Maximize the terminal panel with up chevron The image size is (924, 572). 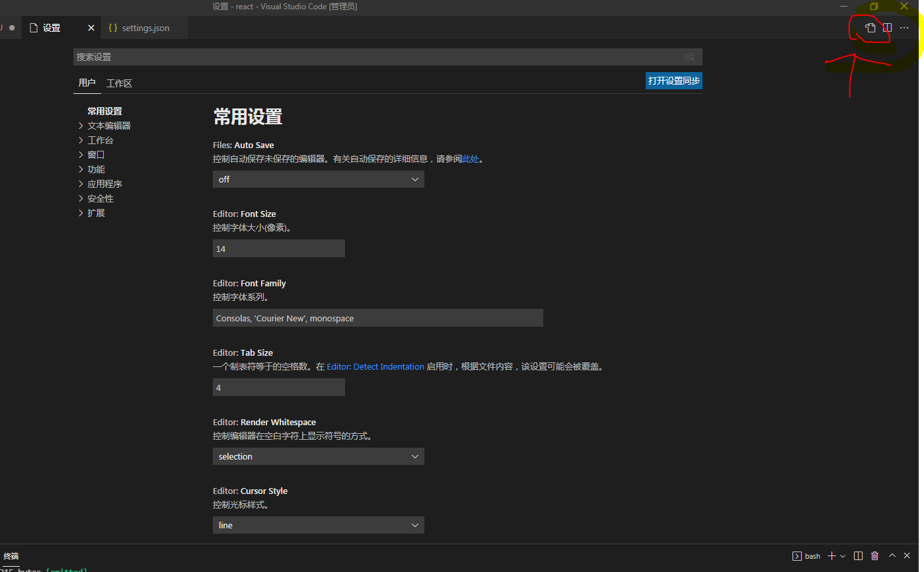pyautogui.click(x=892, y=556)
